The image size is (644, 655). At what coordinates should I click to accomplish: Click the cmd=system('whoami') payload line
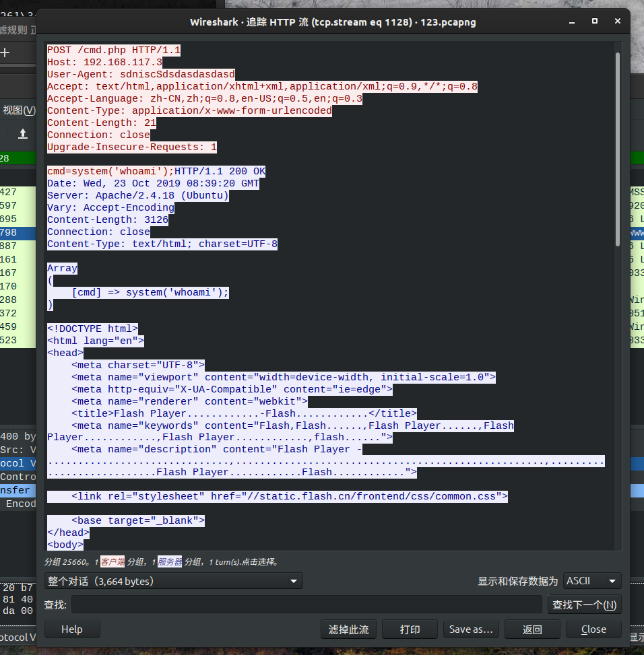click(x=110, y=171)
